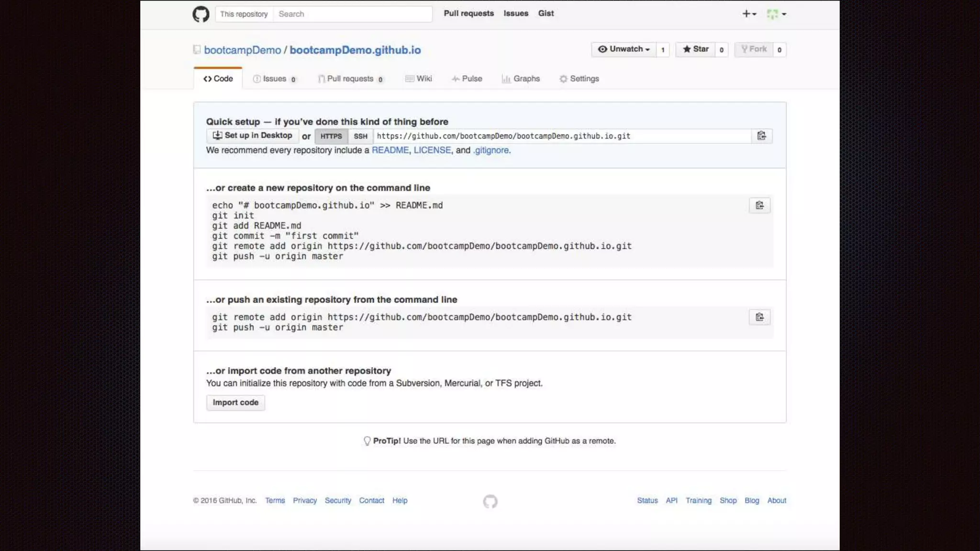Copy the new repository command block
The image size is (980, 551).
pyautogui.click(x=759, y=206)
